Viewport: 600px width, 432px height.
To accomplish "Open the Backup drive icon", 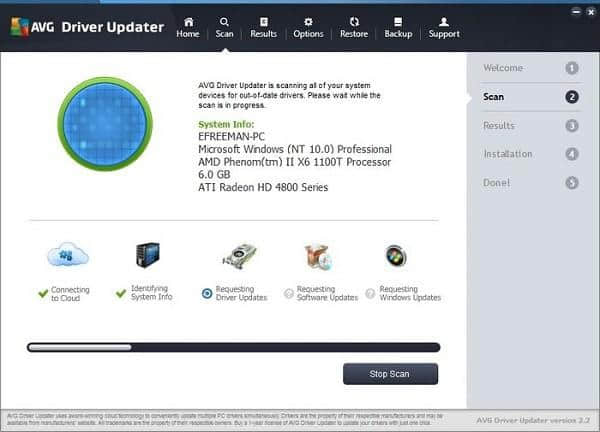I will [x=398, y=22].
